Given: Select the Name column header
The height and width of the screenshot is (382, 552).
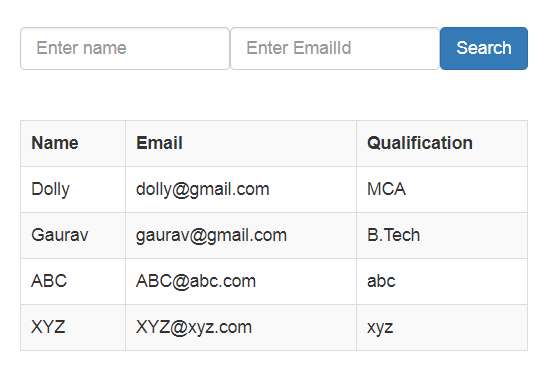Looking at the screenshot, I should 73,143.
